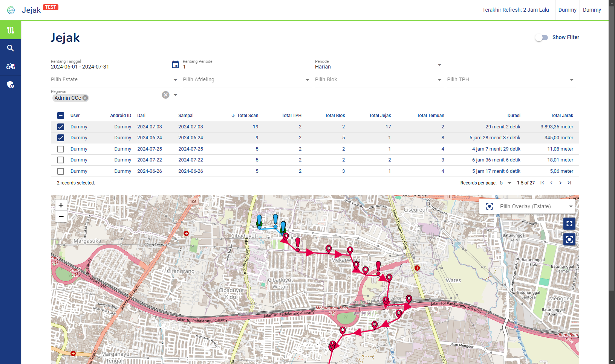The image size is (615, 364).
Task: Open the search sidebar icon
Action: (x=11, y=48)
